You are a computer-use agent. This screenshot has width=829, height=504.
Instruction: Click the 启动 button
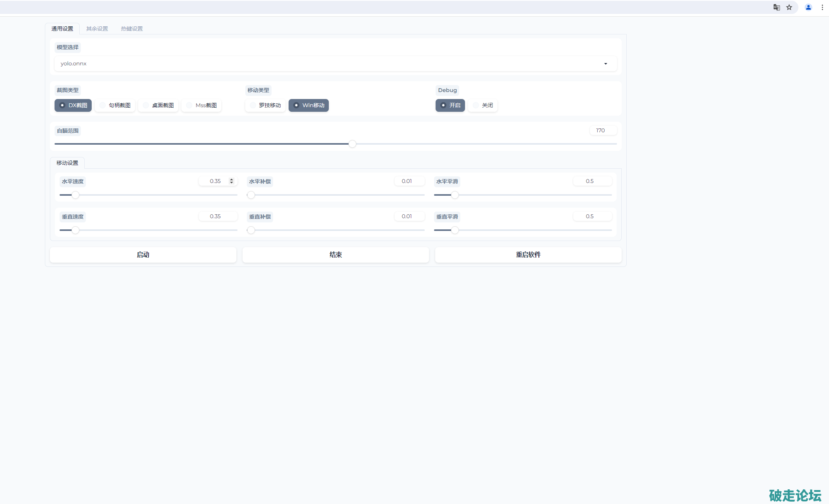pos(143,255)
